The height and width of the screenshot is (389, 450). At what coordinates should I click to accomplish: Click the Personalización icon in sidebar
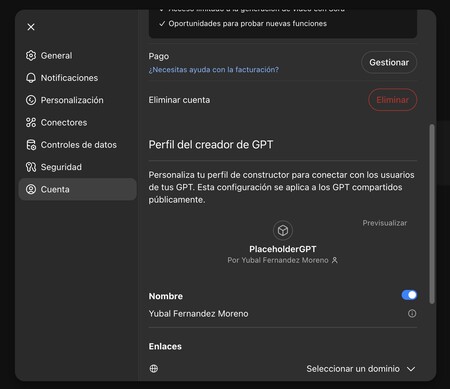click(x=31, y=100)
